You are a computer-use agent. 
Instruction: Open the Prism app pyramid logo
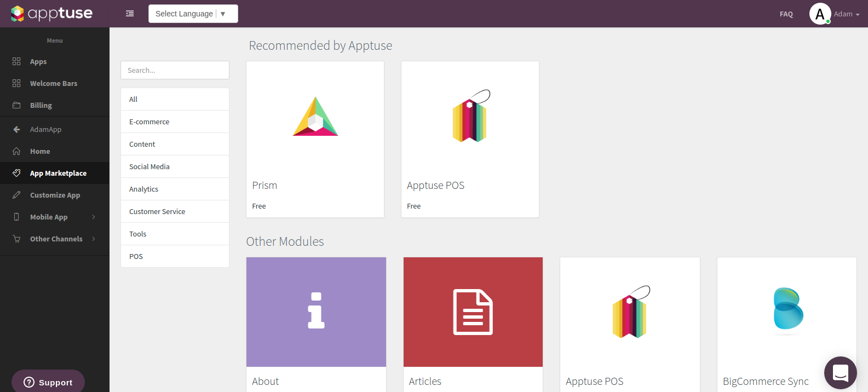click(x=315, y=117)
